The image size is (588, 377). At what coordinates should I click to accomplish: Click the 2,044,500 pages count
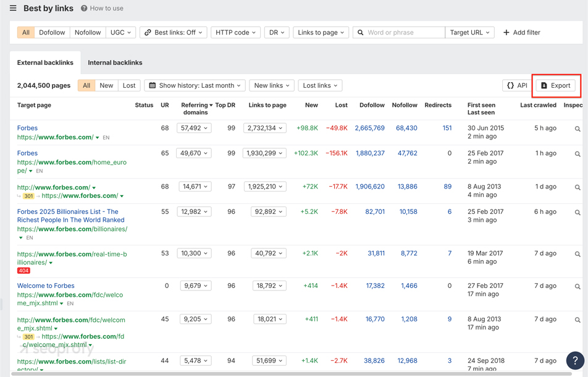44,85
